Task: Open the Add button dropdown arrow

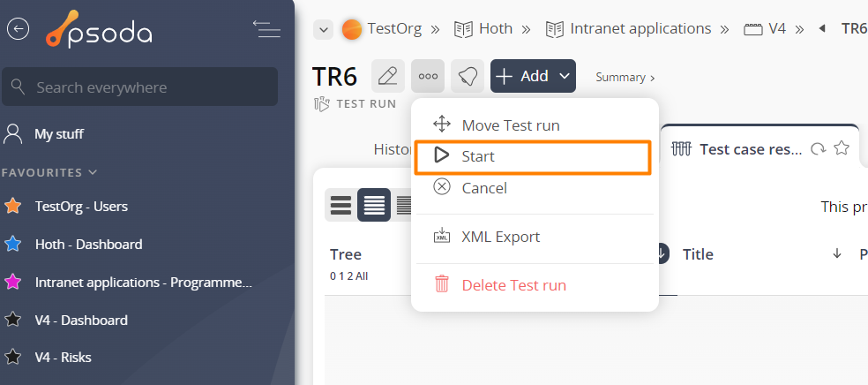Action: 564,76
